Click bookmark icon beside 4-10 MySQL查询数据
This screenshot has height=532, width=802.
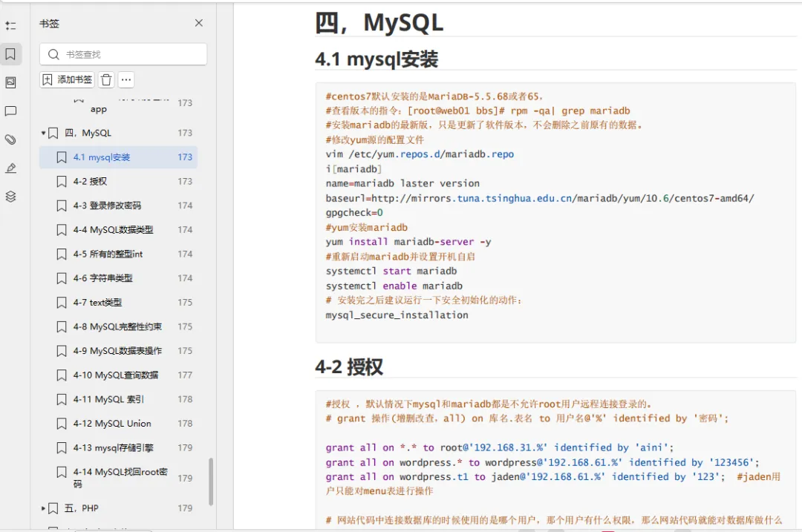click(x=62, y=375)
